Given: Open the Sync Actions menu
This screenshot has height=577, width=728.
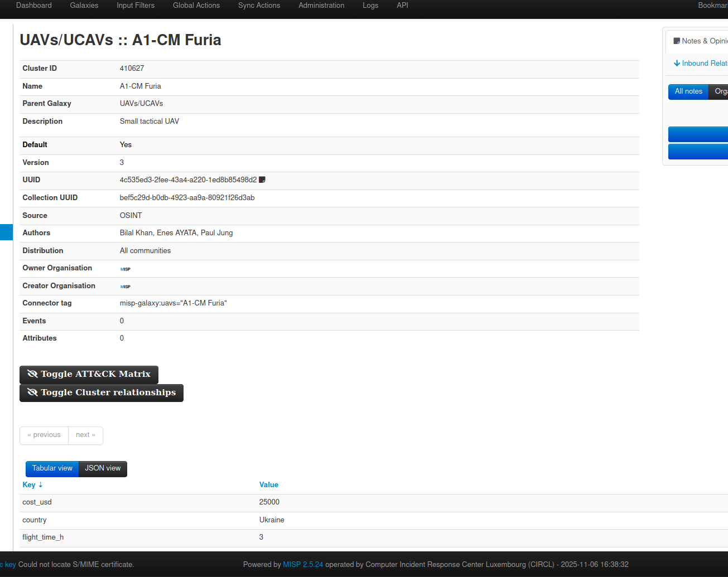Looking at the screenshot, I should point(259,6).
